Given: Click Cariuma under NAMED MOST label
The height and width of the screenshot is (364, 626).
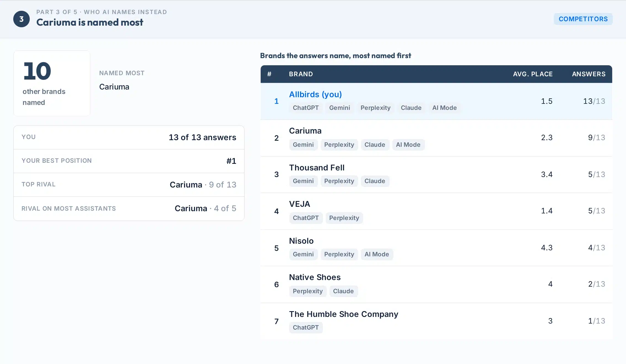Looking at the screenshot, I should [114, 87].
